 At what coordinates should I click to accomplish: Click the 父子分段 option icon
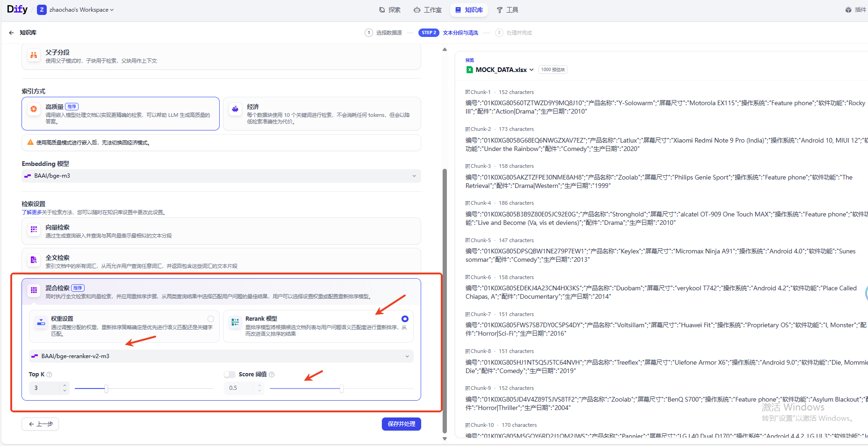point(34,56)
